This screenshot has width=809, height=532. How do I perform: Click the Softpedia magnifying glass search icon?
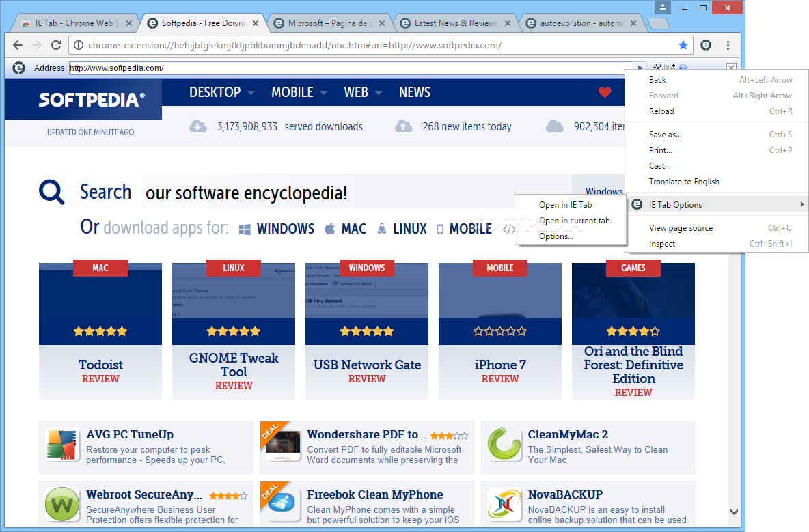coord(52,193)
